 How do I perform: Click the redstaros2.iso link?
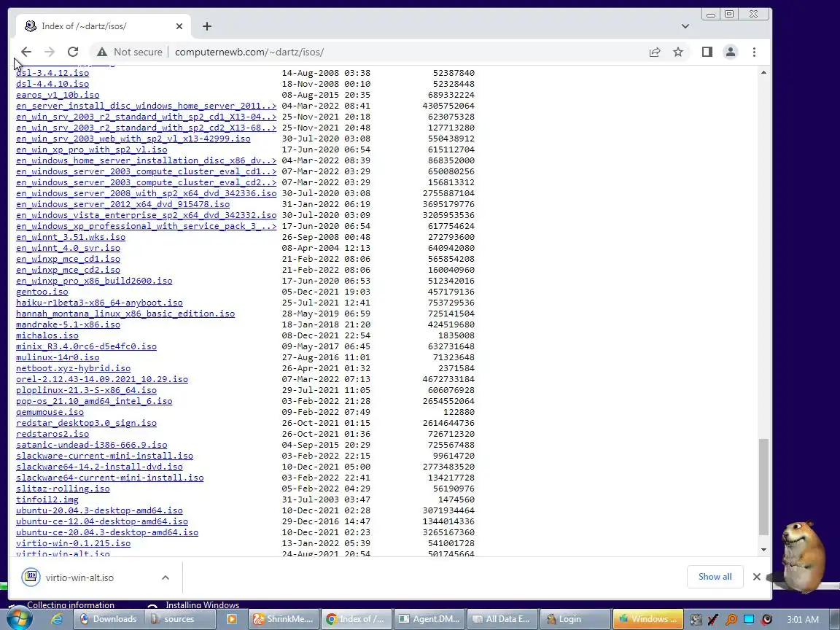[x=52, y=434]
